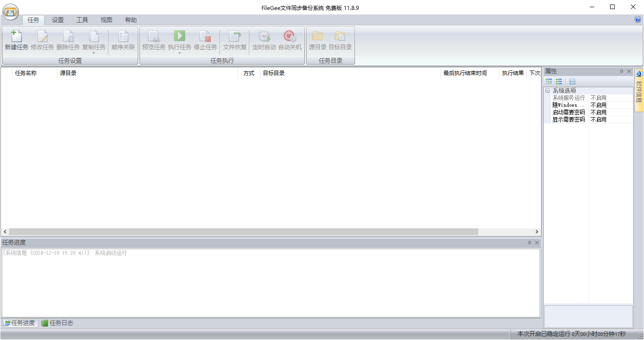Image resolution: width=644 pixels, height=340 pixels.
Task: Maximize the FileGee window
Action: coord(612,7)
